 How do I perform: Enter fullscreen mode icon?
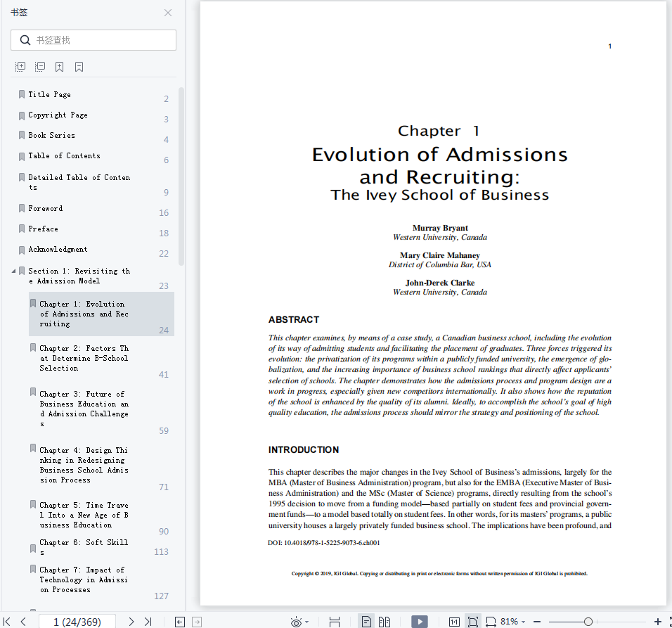(670, 622)
